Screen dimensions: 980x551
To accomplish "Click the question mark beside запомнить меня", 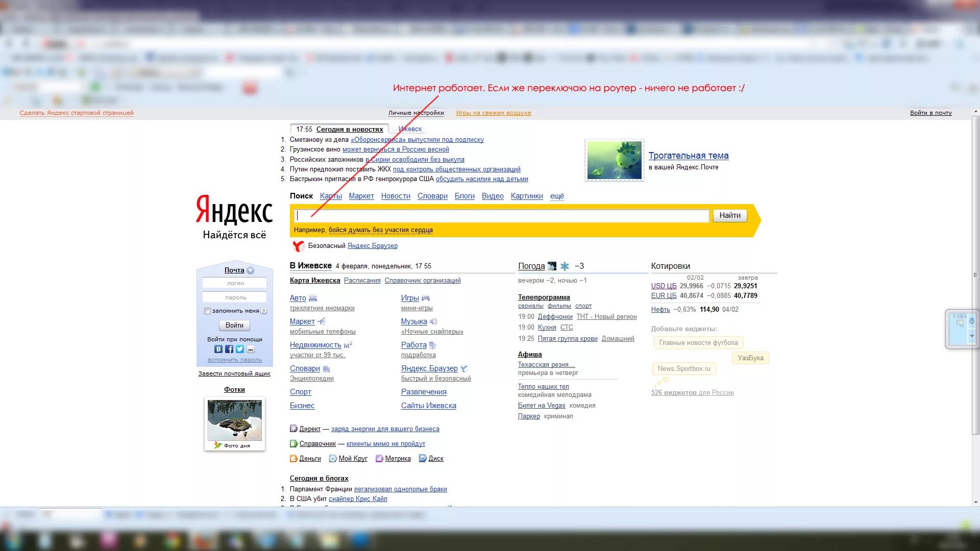I will pyautogui.click(x=264, y=311).
